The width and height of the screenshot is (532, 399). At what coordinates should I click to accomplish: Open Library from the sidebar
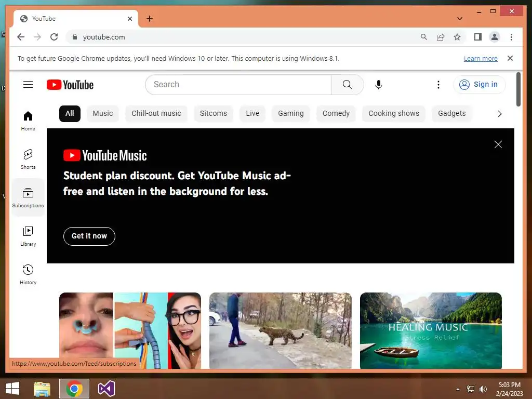point(28,236)
